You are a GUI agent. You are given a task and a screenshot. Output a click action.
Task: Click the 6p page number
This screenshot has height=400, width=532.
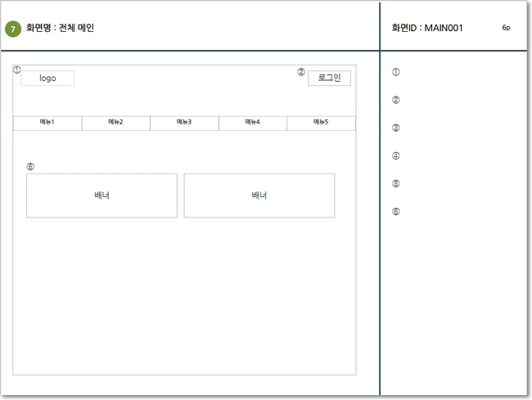(x=506, y=28)
